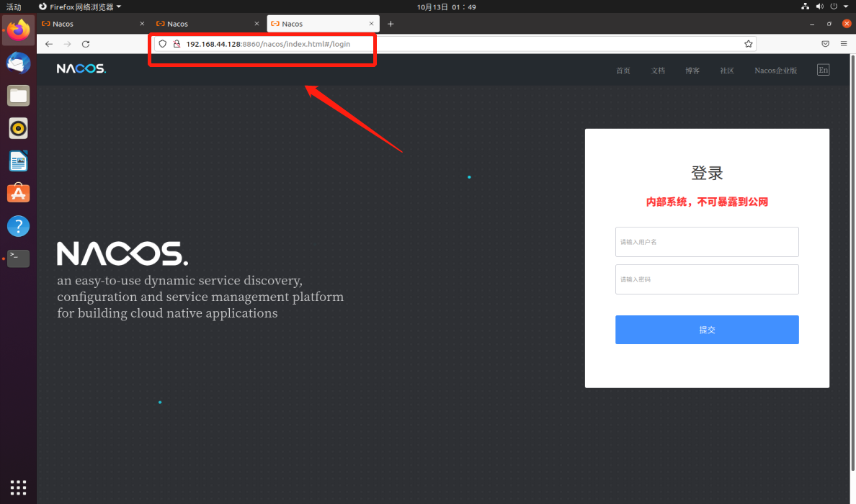Show applications grid at dock bottom
The width and height of the screenshot is (856, 504).
click(x=19, y=487)
